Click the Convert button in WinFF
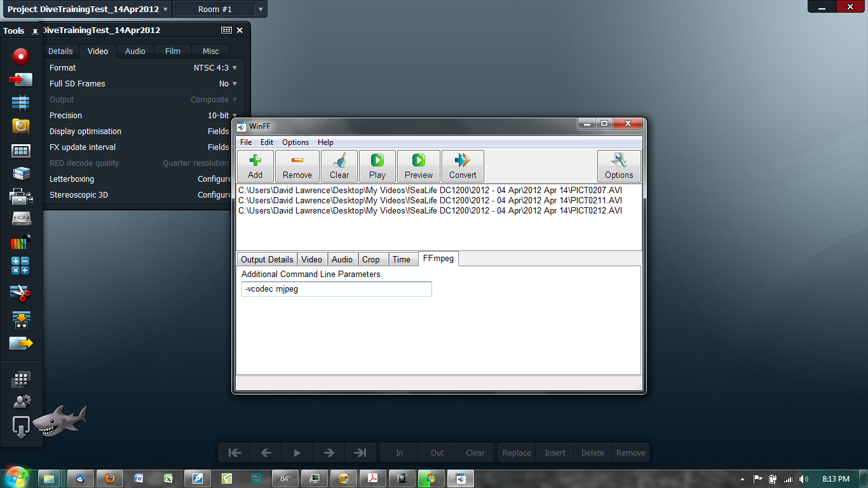 pos(463,166)
